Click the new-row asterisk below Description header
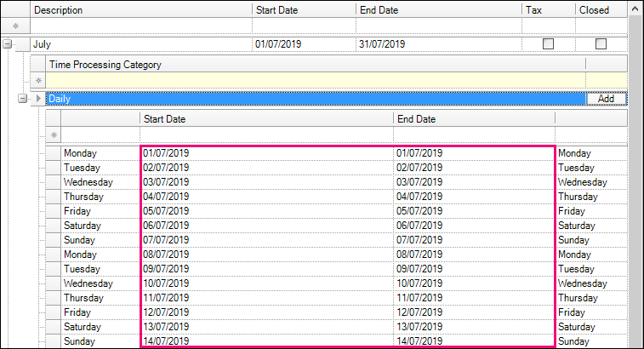The width and height of the screenshot is (644, 349). point(14,27)
